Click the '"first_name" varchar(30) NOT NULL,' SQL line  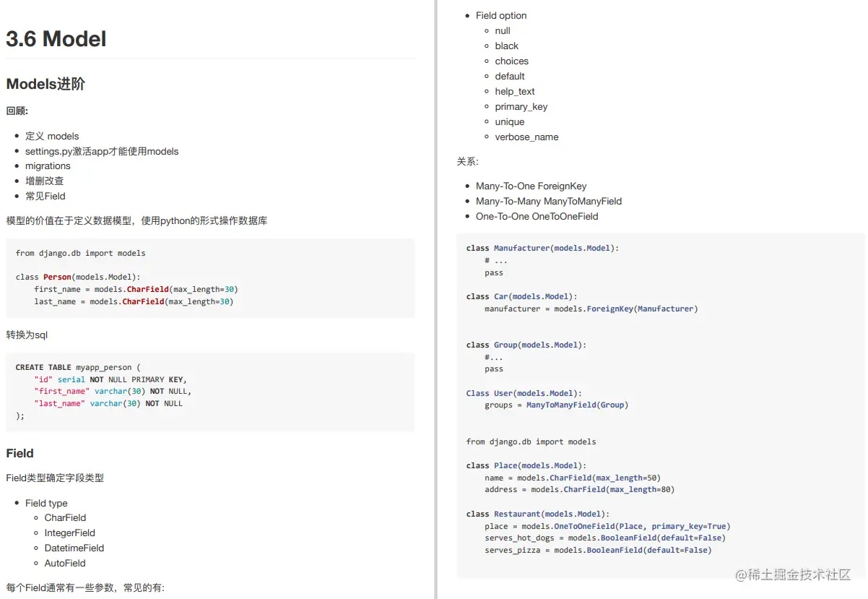(113, 391)
